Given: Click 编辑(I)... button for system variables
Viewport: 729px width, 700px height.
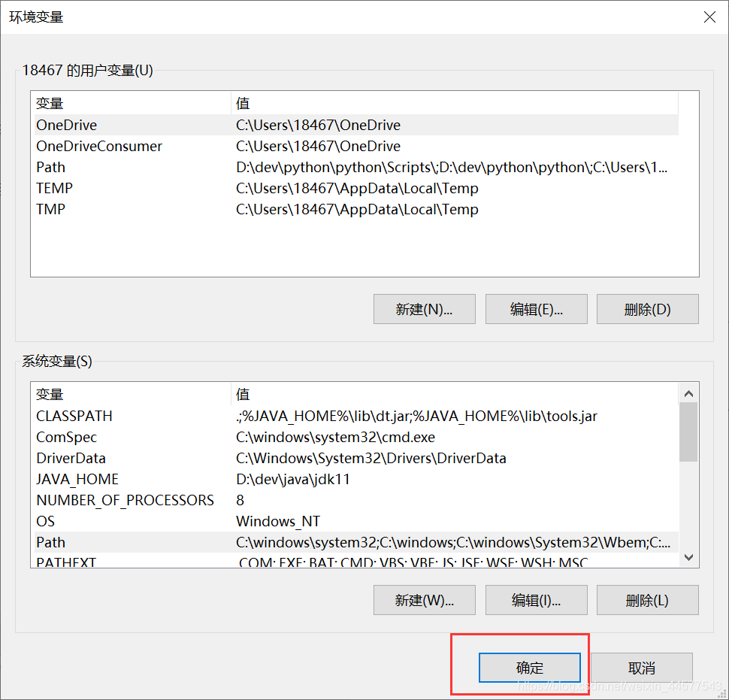Looking at the screenshot, I should tap(536, 600).
